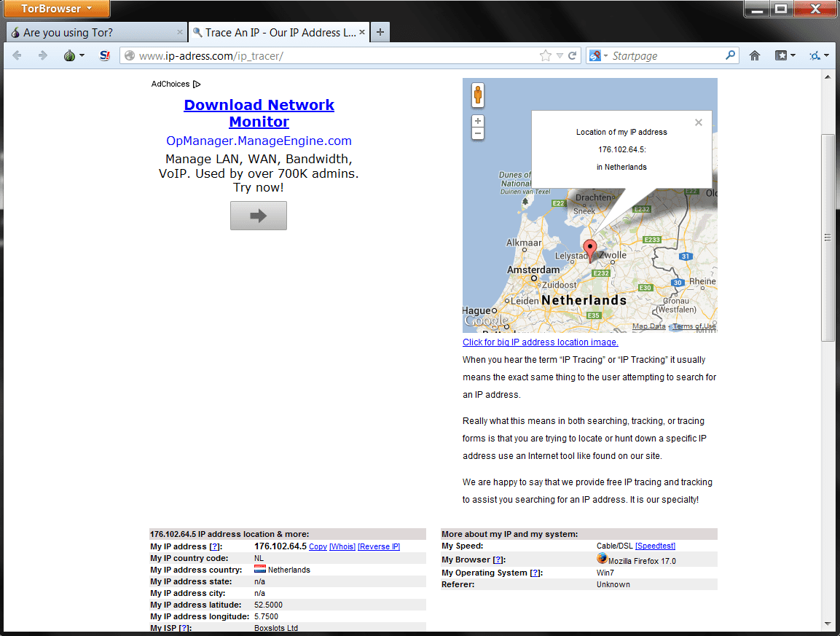The width and height of the screenshot is (840, 636).
Task: Select the 'Cable/DSL' speed value
Action: pyautogui.click(x=614, y=546)
